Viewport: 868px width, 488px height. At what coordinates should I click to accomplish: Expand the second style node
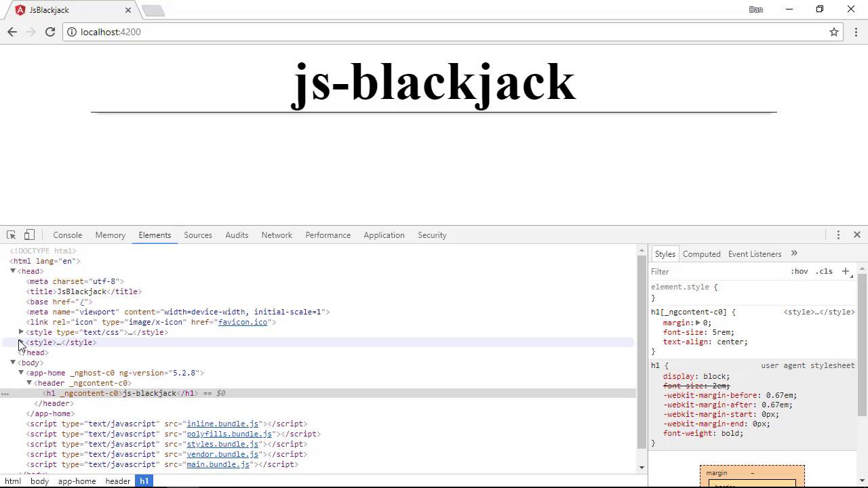click(x=21, y=342)
